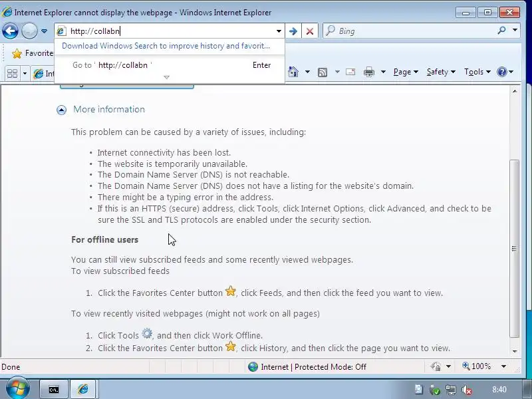Click the RSS Feeds toolbar icon
The height and width of the screenshot is (399, 532).
tap(323, 72)
